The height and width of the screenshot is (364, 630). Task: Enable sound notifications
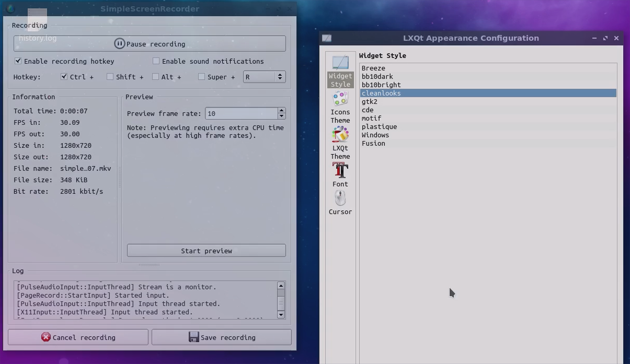[x=156, y=61]
